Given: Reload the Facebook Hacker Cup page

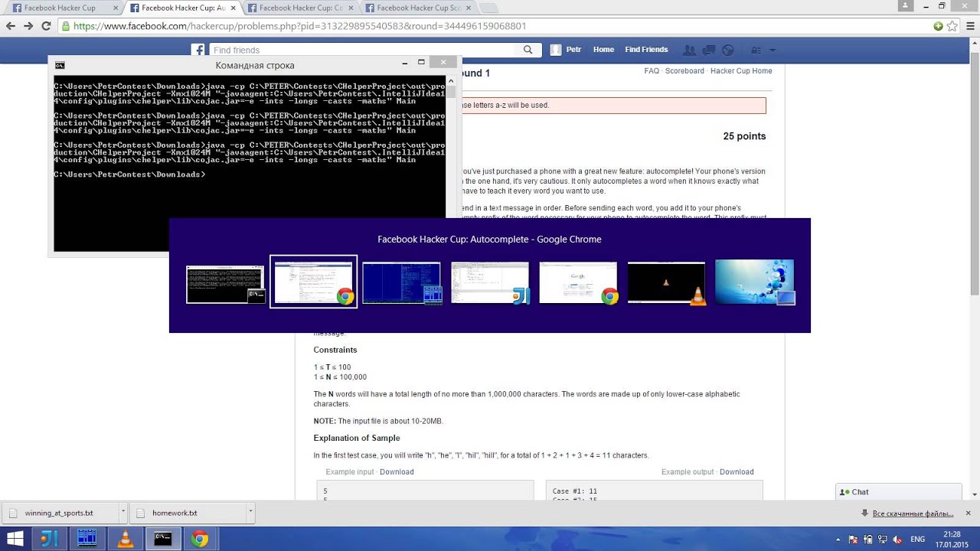Looking at the screenshot, I should tap(46, 26).
